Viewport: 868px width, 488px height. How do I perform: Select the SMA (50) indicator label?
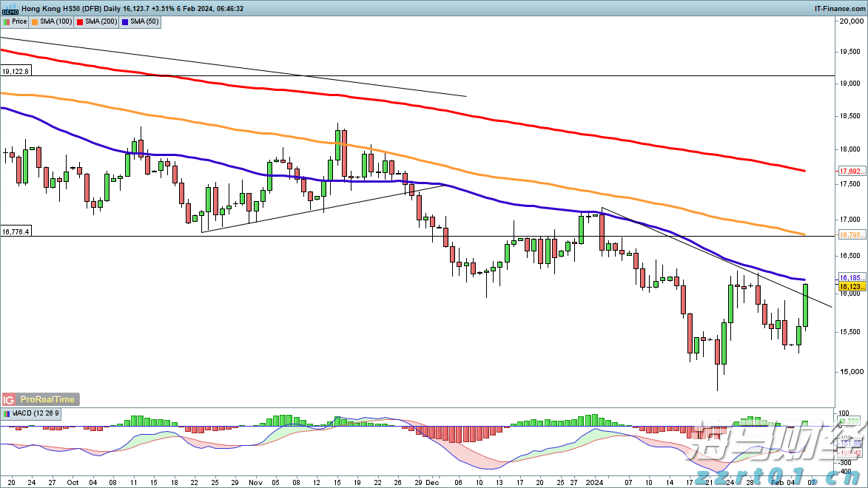pos(143,21)
